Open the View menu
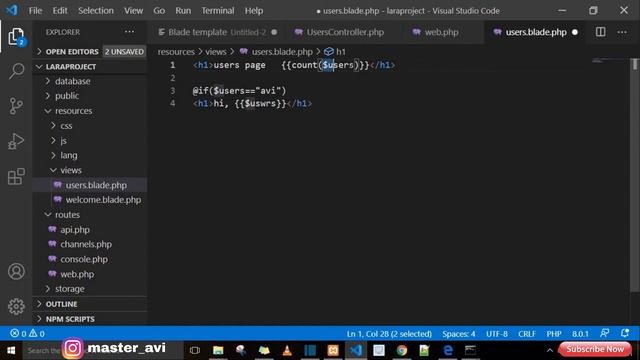This screenshot has width=640, height=360. tap(133, 11)
